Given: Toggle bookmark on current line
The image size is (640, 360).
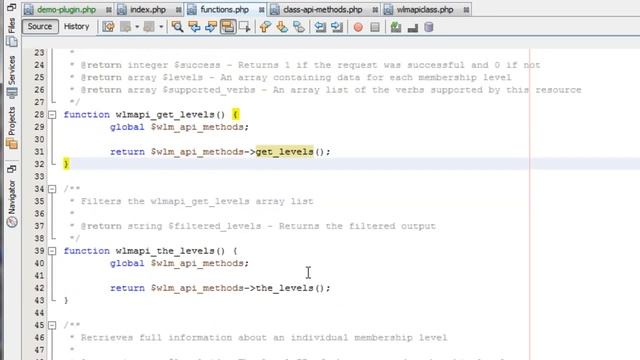Looking at the screenshot, I should tap(299, 27).
